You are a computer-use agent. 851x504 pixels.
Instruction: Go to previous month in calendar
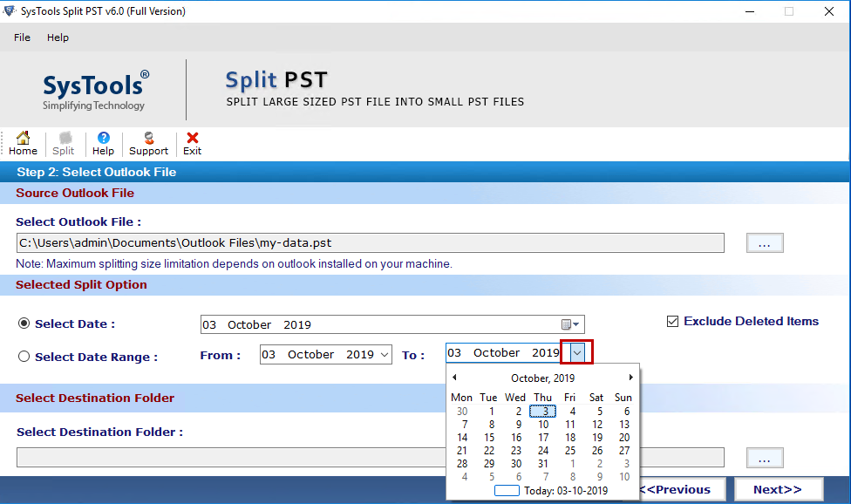[x=455, y=377]
